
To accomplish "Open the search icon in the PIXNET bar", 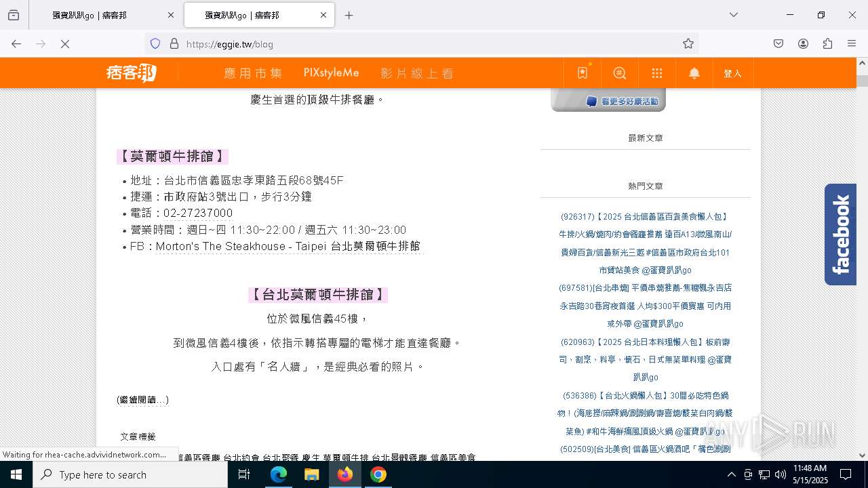I will [620, 73].
